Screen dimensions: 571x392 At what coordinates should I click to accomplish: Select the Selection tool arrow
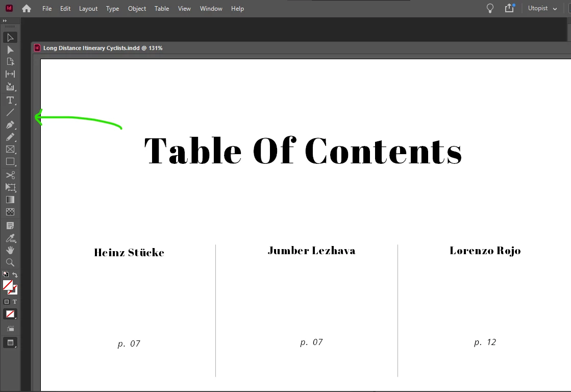10,38
